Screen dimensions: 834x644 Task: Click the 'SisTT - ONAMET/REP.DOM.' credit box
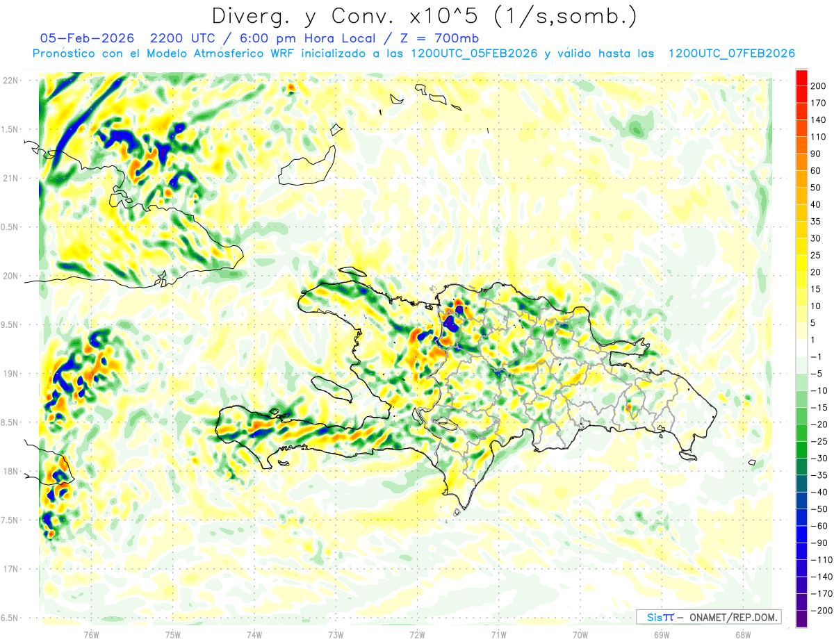(708, 617)
